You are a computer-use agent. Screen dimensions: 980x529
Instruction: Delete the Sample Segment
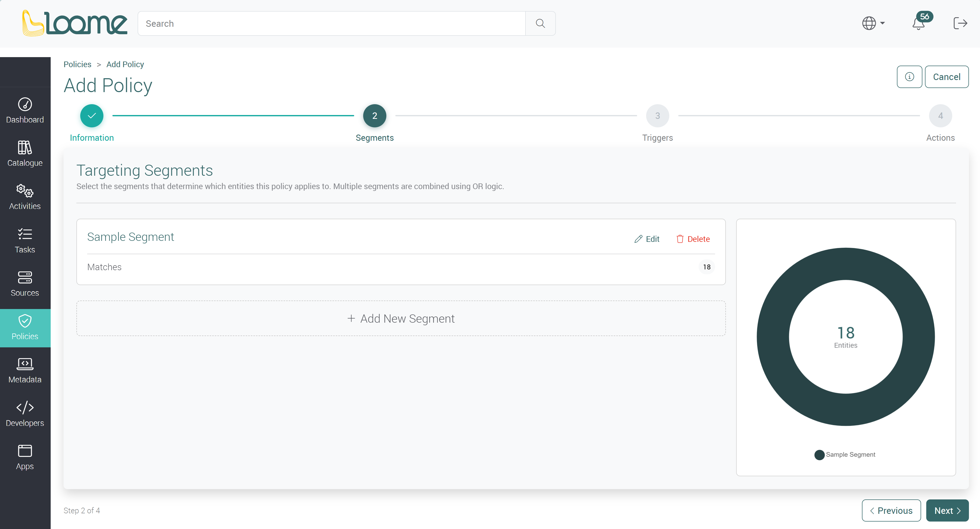(x=693, y=239)
